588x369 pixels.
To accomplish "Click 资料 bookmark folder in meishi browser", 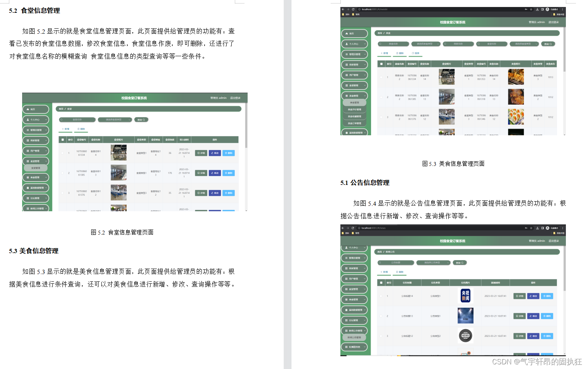I will point(345,14).
